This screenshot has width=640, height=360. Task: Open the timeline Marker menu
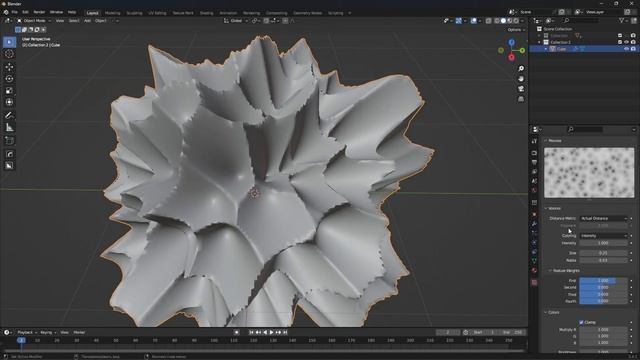(79, 332)
